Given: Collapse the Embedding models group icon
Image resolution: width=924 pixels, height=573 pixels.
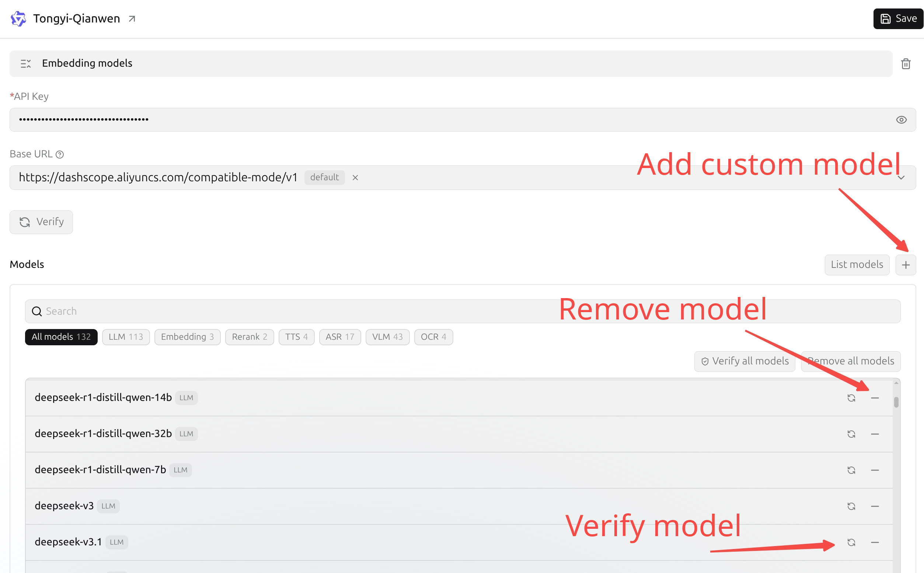Looking at the screenshot, I should pyautogui.click(x=26, y=64).
